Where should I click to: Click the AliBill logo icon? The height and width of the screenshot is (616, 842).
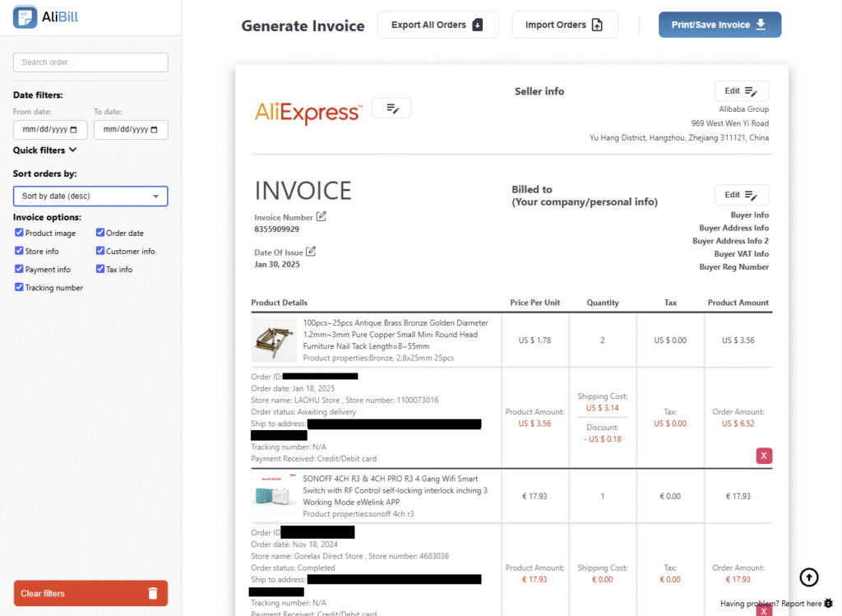coord(25,16)
